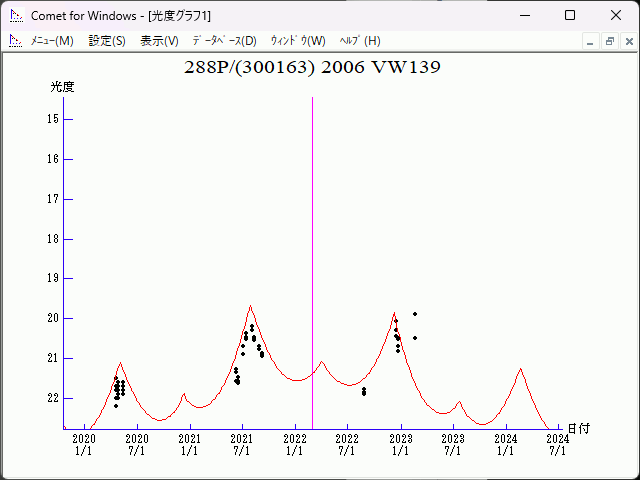Click the magenta vertical date marker line
The height and width of the screenshot is (480, 640).
point(313,250)
